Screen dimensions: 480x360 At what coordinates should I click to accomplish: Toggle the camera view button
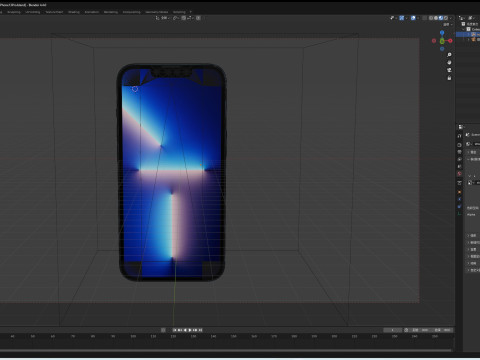pos(449,70)
